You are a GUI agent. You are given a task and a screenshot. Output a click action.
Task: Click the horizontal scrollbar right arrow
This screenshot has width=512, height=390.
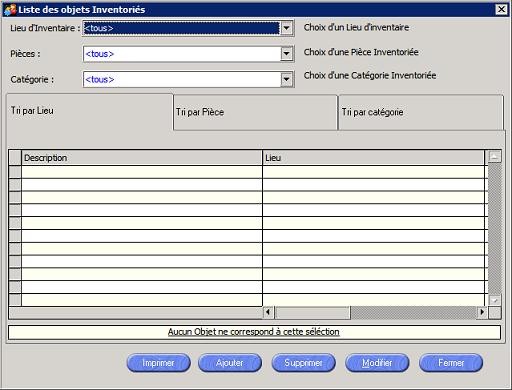click(x=482, y=312)
